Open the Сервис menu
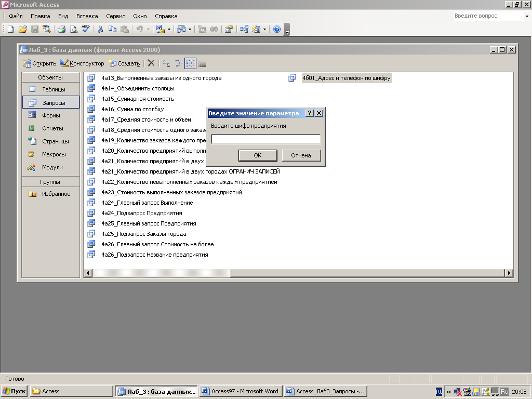Screen dimensions: 532x399 115,16
